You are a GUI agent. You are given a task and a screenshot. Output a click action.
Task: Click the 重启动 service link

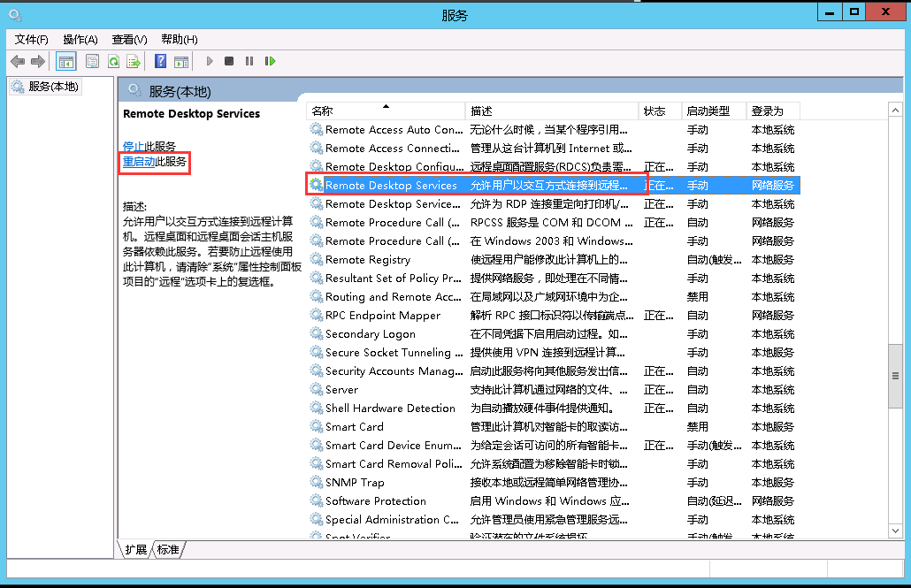coord(139,162)
